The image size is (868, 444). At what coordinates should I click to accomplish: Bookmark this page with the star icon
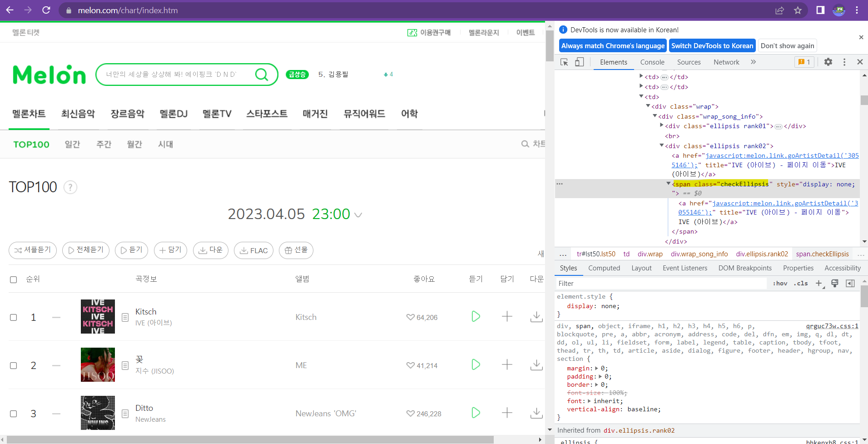click(798, 10)
